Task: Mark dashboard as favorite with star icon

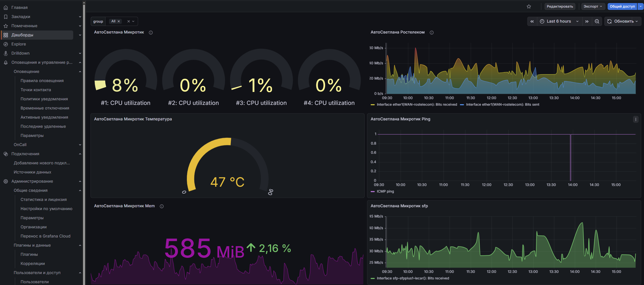Action: [529, 6]
